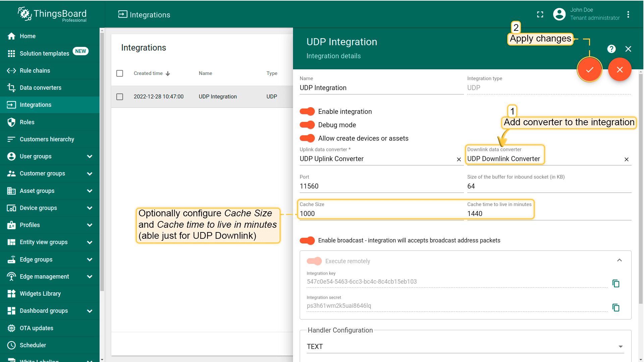Image resolution: width=644 pixels, height=362 pixels.
Task: Click the sidebar scroll down arrow
Action: click(x=102, y=360)
